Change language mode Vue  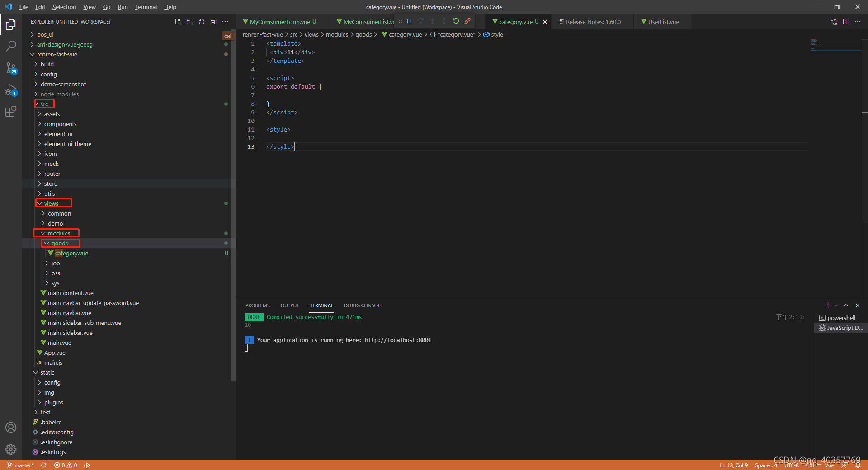[x=829, y=465]
